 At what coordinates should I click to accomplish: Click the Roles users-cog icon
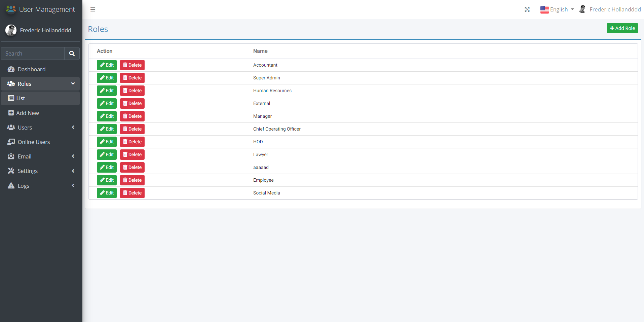pos(11,84)
